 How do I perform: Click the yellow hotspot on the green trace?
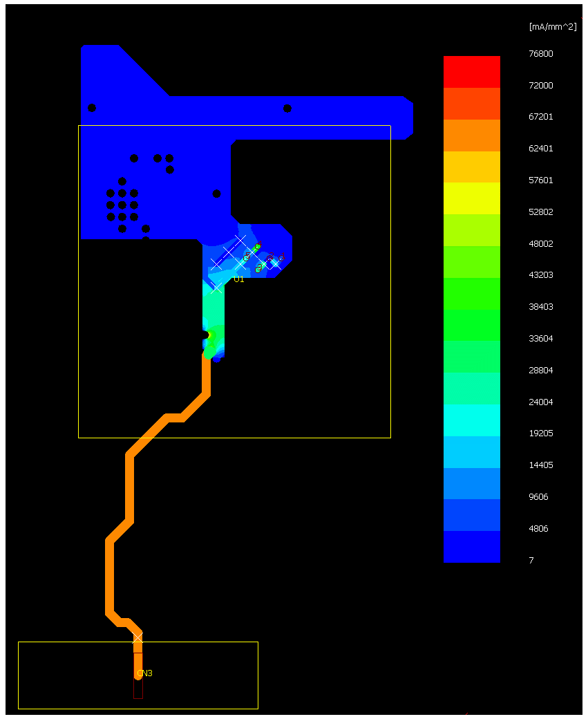click(x=211, y=335)
